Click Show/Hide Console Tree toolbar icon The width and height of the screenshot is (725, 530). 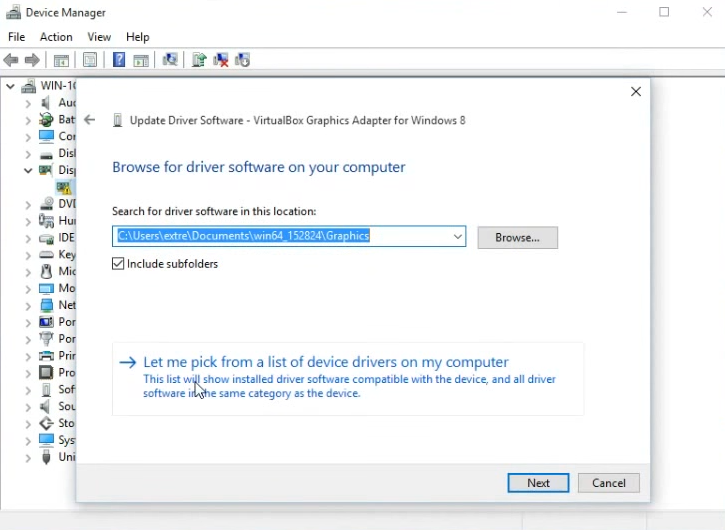click(x=61, y=60)
